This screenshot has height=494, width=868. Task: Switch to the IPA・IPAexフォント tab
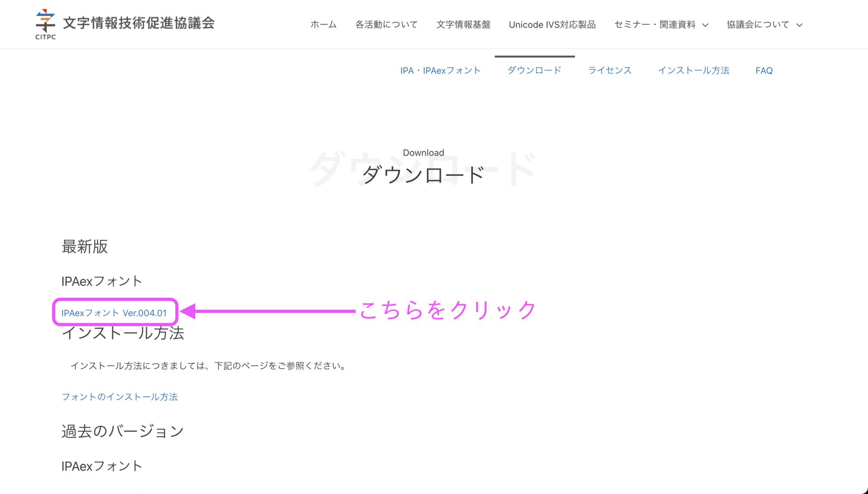(440, 70)
